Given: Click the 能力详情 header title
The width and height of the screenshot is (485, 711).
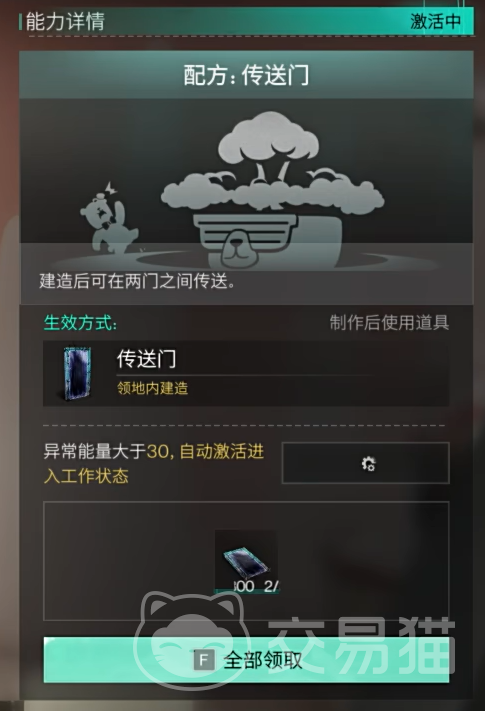Looking at the screenshot, I should tap(65, 21).
